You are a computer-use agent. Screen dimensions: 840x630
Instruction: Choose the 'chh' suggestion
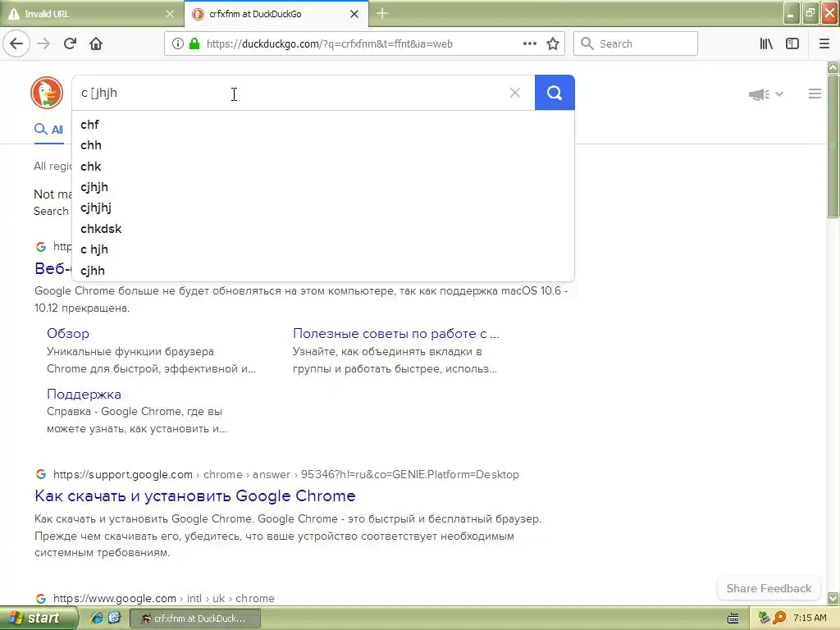323,145
